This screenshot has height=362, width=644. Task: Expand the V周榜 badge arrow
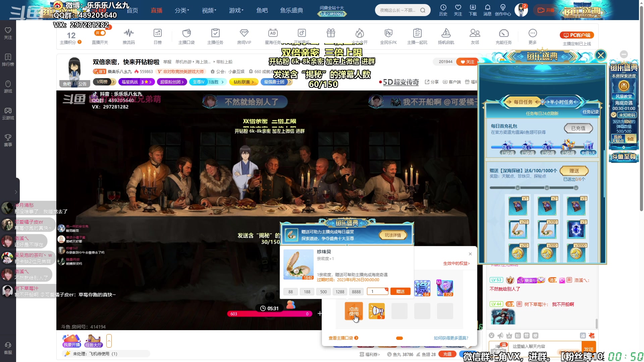coord(114,82)
